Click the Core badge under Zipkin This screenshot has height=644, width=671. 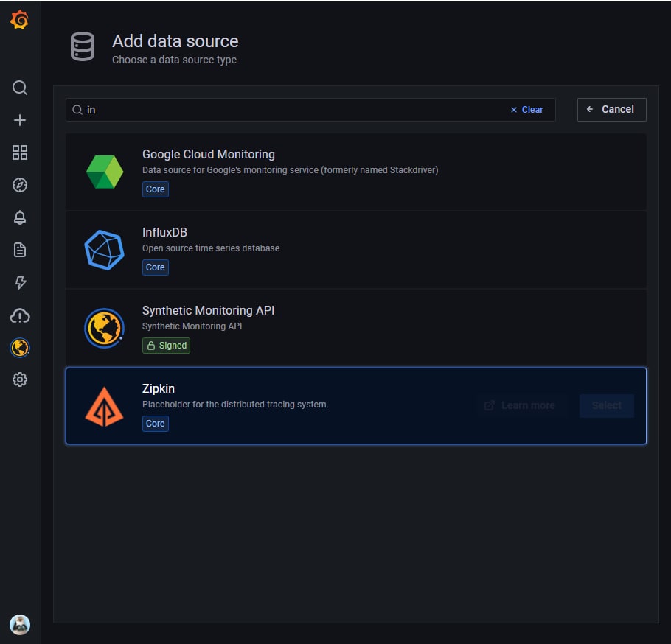click(156, 424)
